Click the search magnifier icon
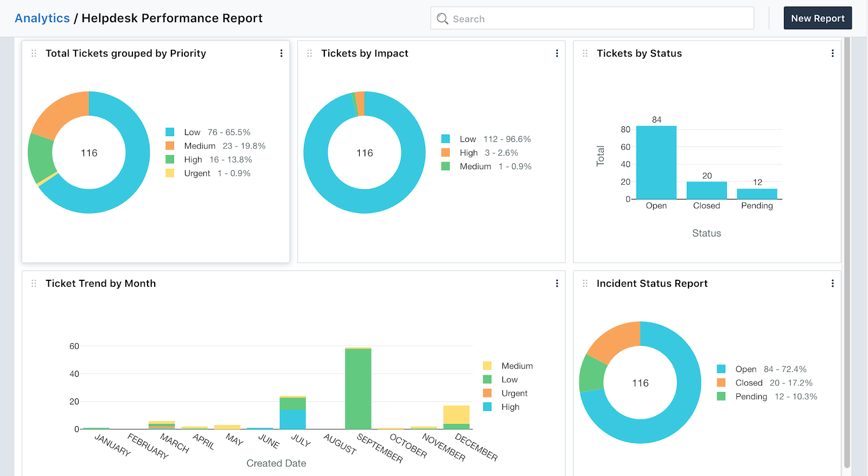Image resolution: width=868 pixels, height=476 pixels. click(x=443, y=19)
